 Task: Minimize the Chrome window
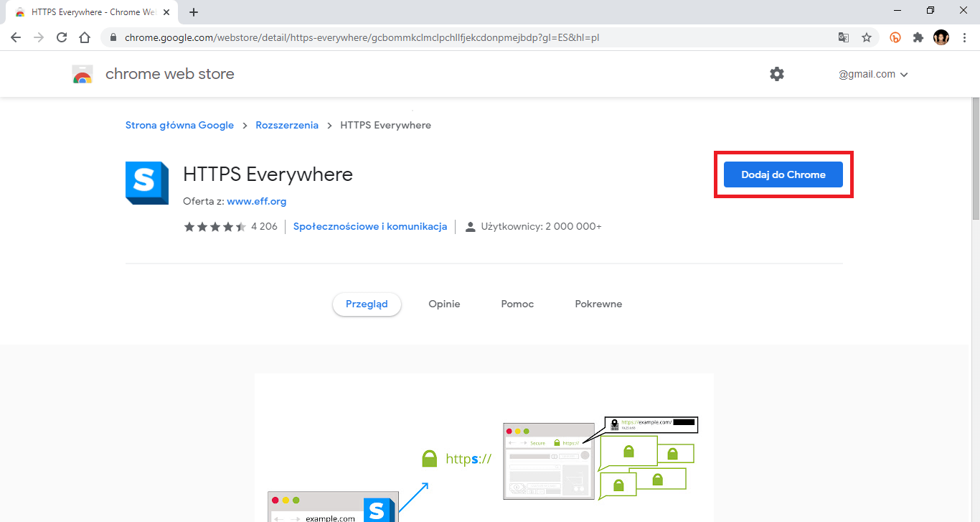click(897, 10)
